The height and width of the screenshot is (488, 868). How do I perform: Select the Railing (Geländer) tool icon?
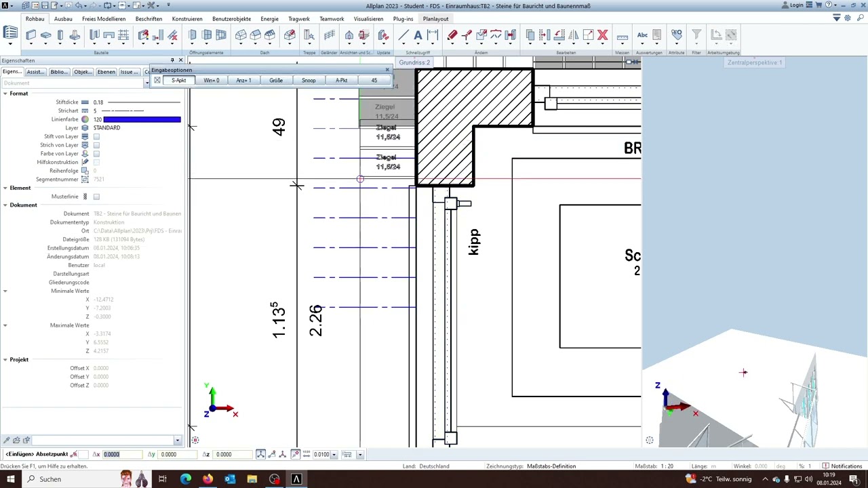pos(330,35)
